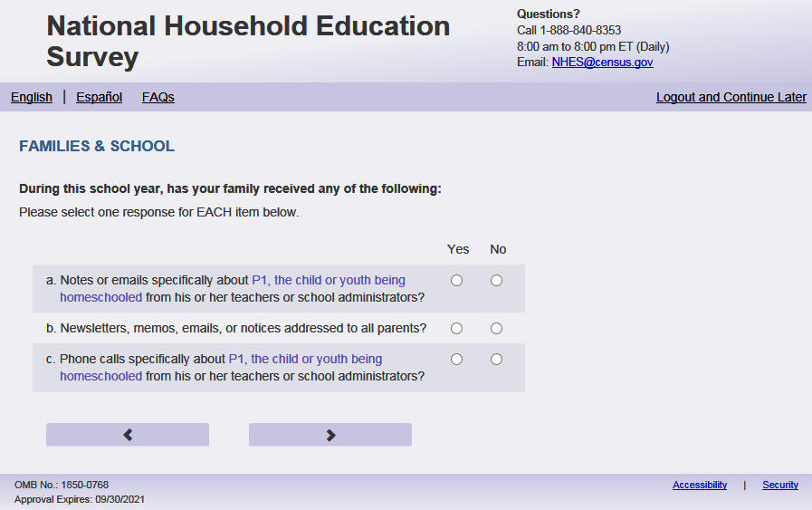Click the OMB No. 1850-0768 text

click(x=62, y=485)
